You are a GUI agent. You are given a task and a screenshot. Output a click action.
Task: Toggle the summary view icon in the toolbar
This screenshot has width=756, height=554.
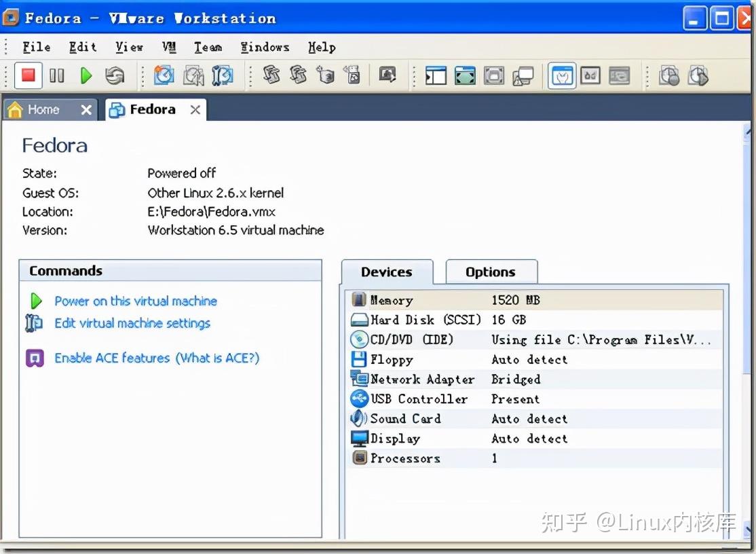click(561, 75)
